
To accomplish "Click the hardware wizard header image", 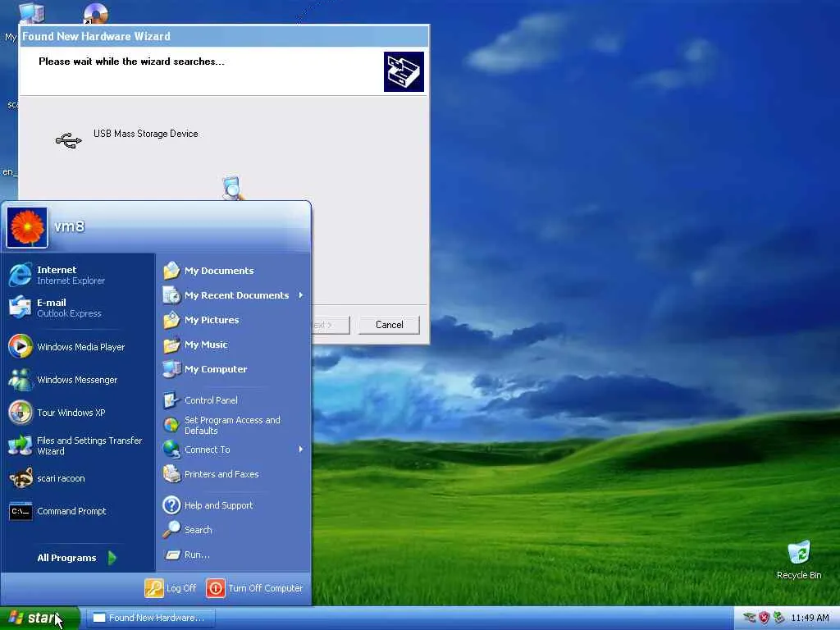I will click(x=404, y=72).
